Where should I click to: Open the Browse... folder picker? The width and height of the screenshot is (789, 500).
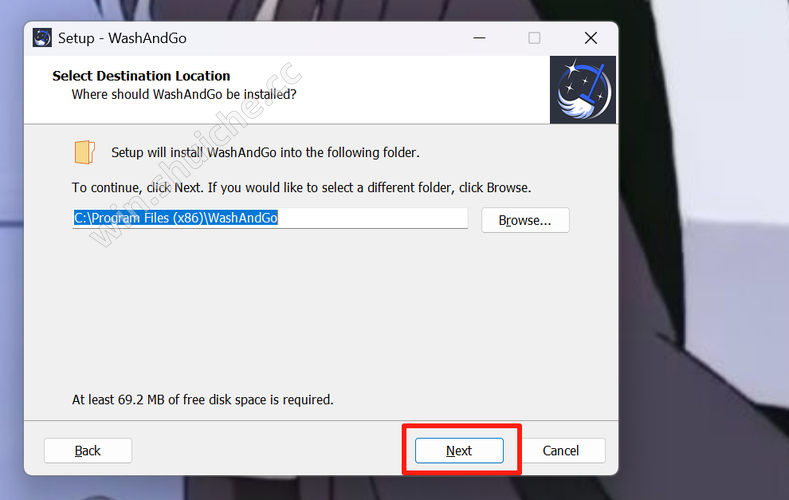525,220
